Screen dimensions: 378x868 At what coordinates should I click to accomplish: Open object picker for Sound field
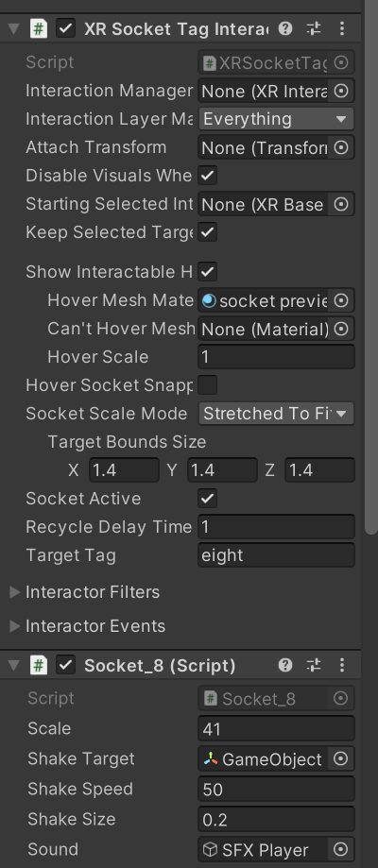[x=341, y=849]
